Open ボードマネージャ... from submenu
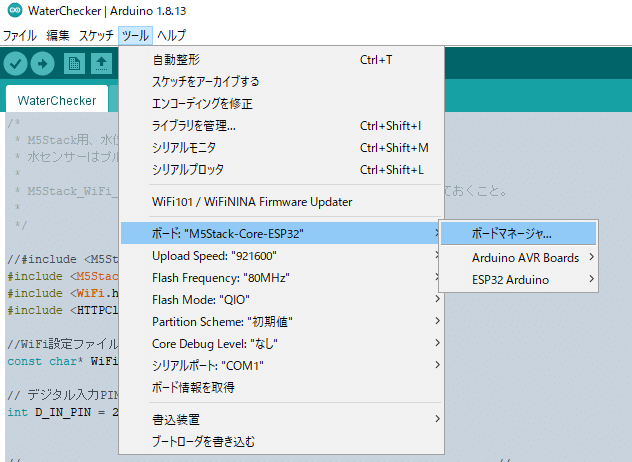Screen dimensions: 632x462 pyautogui.click(x=518, y=233)
